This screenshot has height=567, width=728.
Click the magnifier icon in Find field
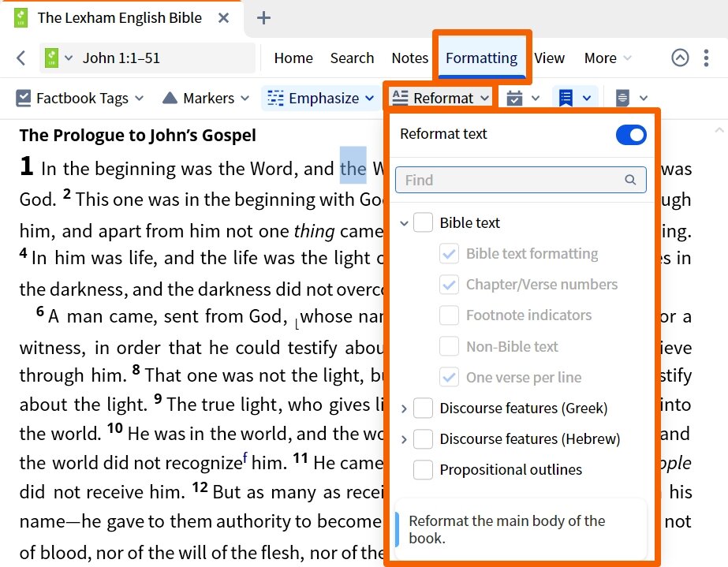pos(630,180)
